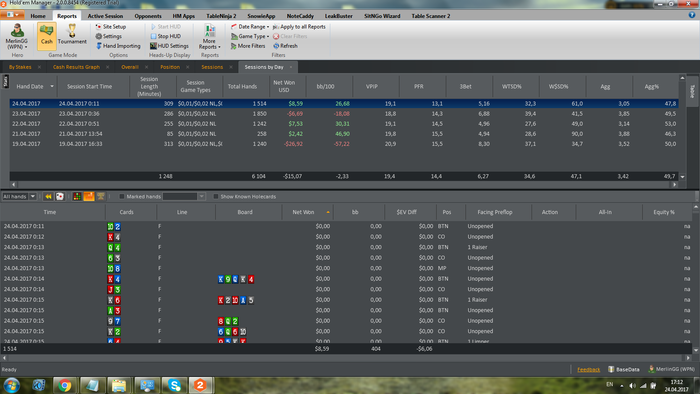Viewport: 700px width, 394px height.
Task: Click the BaseData database indicator
Action: tap(624, 369)
